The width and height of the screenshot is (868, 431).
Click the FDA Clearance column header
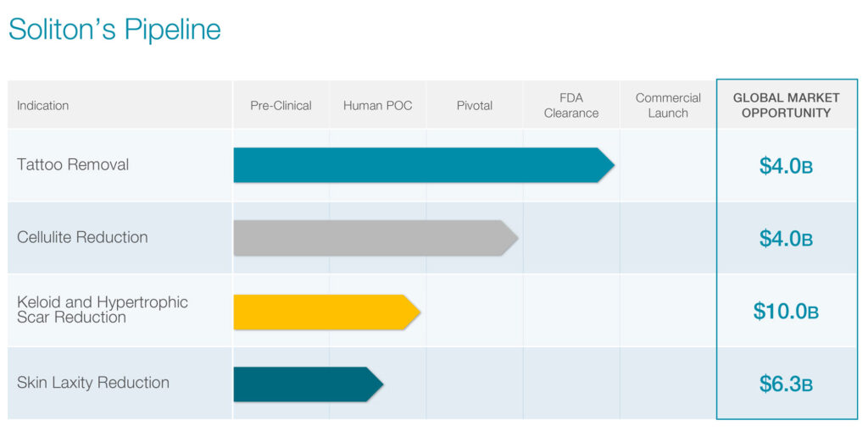click(571, 105)
